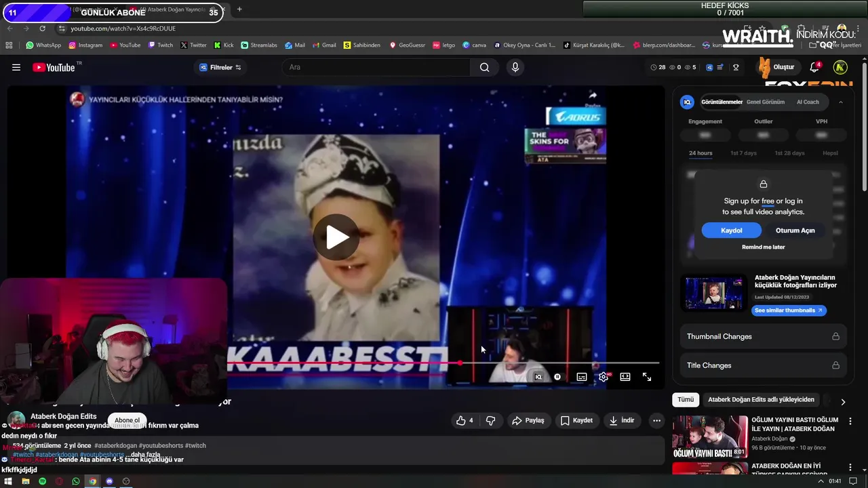The image size is (868, 488).
Task: Open YouTube notifications bell
Action: [814, 67]
